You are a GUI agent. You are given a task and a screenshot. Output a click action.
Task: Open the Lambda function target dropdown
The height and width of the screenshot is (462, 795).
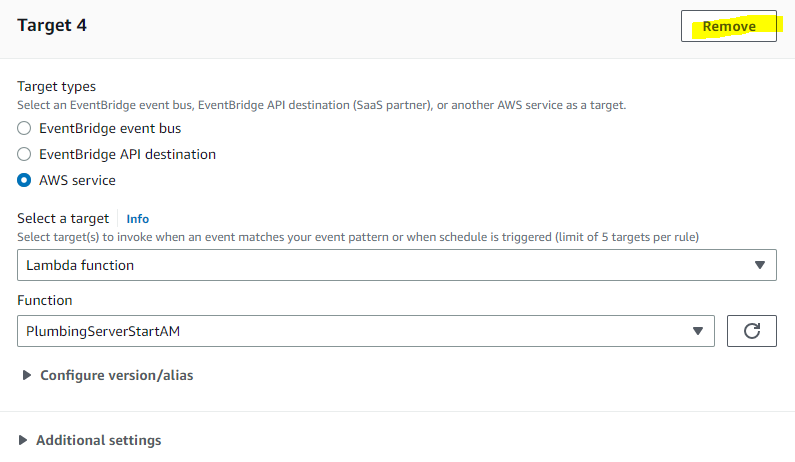[396, 265]
